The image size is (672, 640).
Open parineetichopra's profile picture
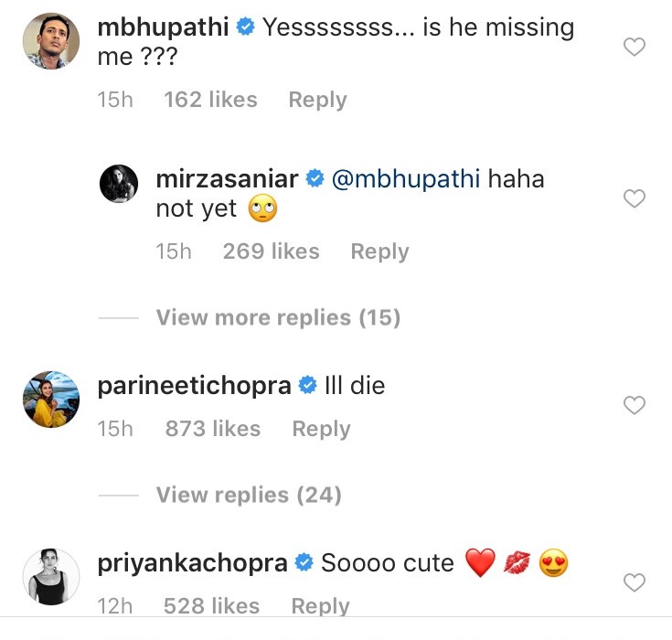pyautogui.click(x=48, y=400)
